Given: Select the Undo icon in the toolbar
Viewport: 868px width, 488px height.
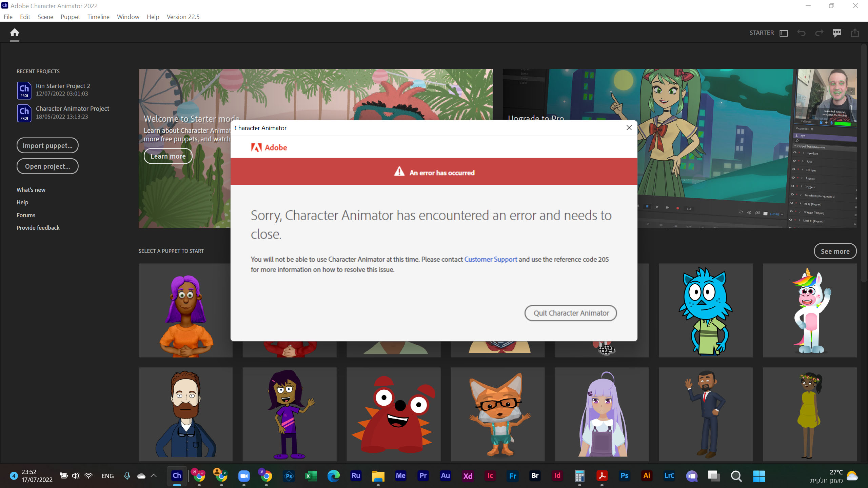Looking at the screenshot, I should (801, 33).
